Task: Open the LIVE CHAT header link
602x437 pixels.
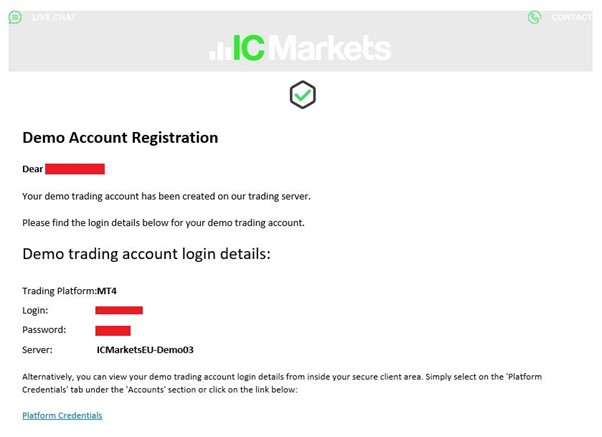Action: point(54,17)
